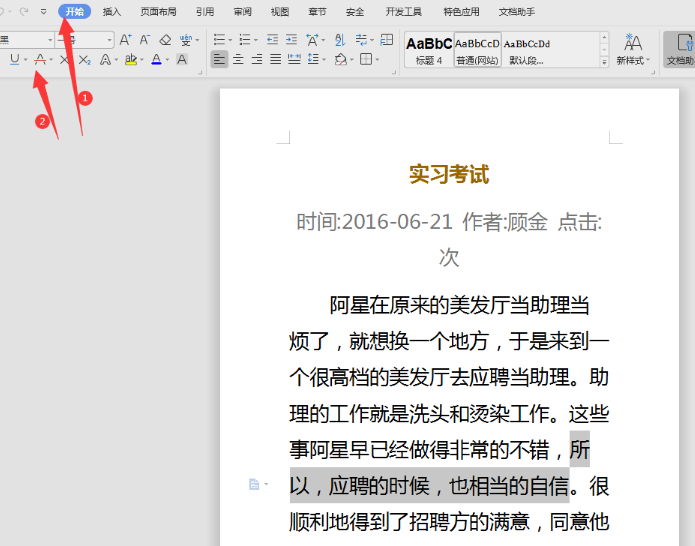Open the styles group dialog launcher
Image resolution: width=695 pixels, height=546 pixels.
[x=653, y=72]
